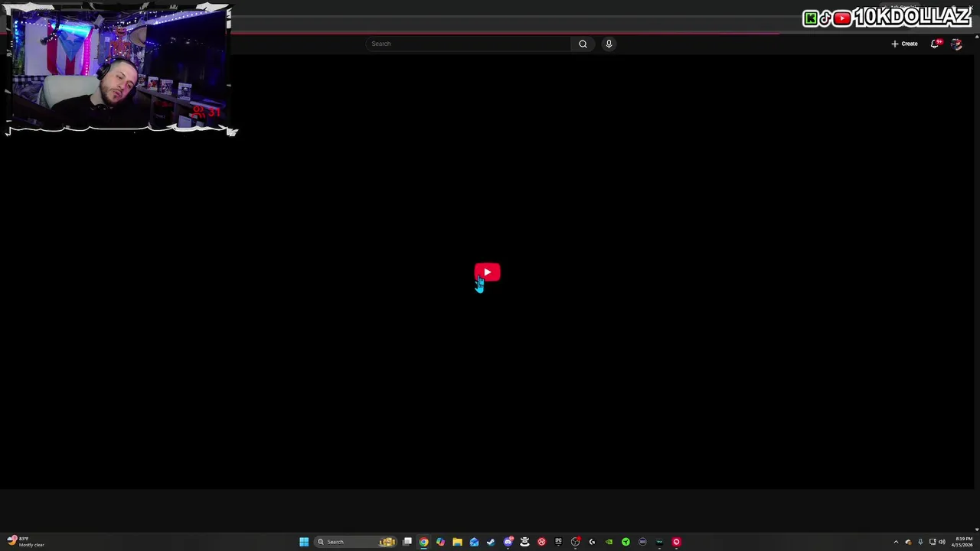This screenshot has height=551, width=980.
Task: Click page scrollbar down arrow
Action: (977, 529)
